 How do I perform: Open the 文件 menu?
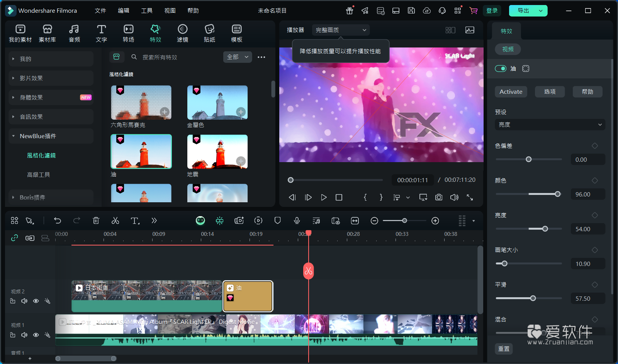click(x=100, y=10)
